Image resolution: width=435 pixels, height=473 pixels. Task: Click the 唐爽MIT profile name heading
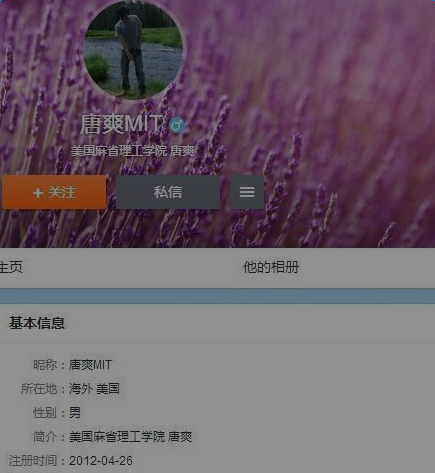[121, 124]
